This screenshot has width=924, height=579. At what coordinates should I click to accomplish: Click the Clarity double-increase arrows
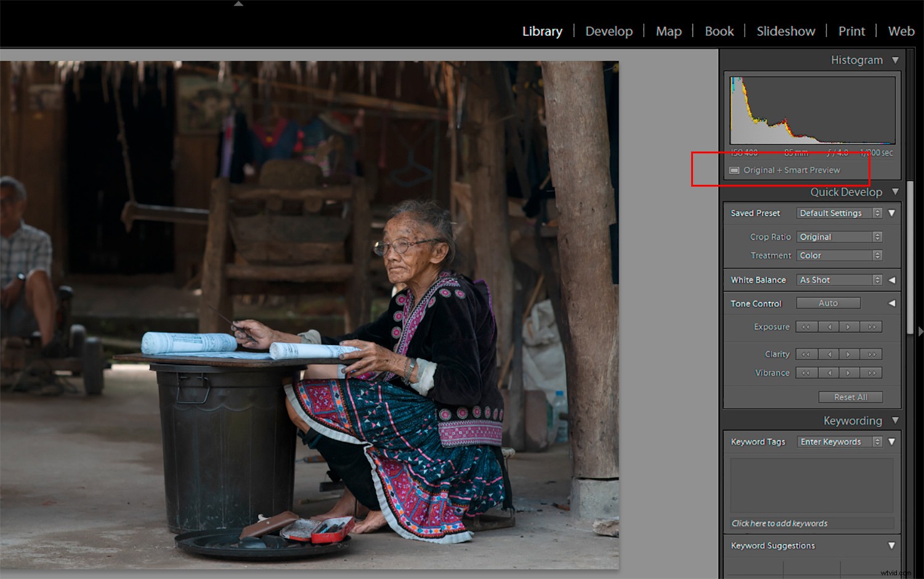pos(871,354)
